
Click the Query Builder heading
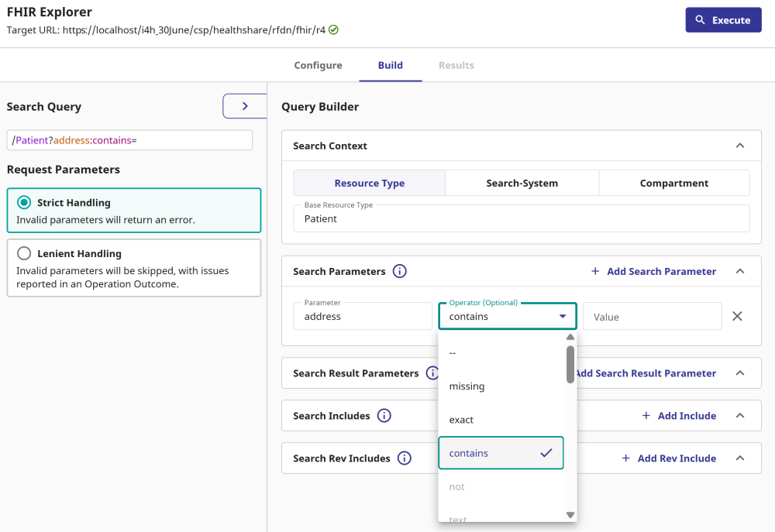click(320, 107)
